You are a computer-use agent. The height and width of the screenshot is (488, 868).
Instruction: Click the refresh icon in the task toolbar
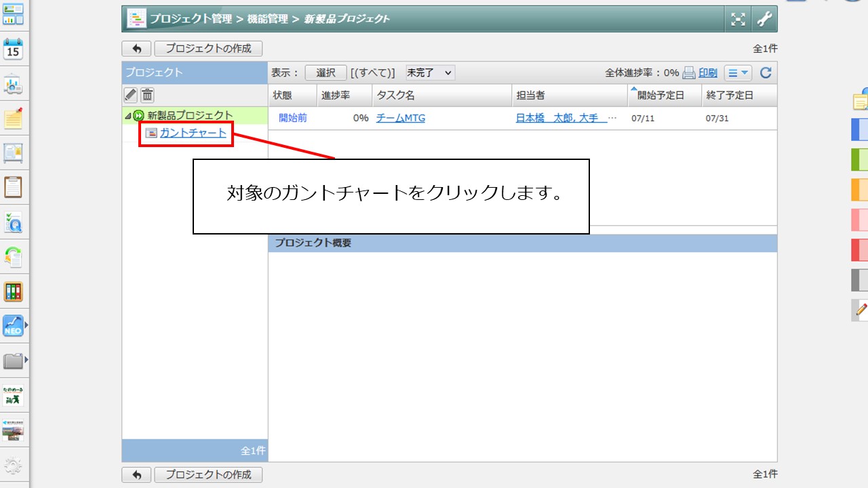coord(766,73)
